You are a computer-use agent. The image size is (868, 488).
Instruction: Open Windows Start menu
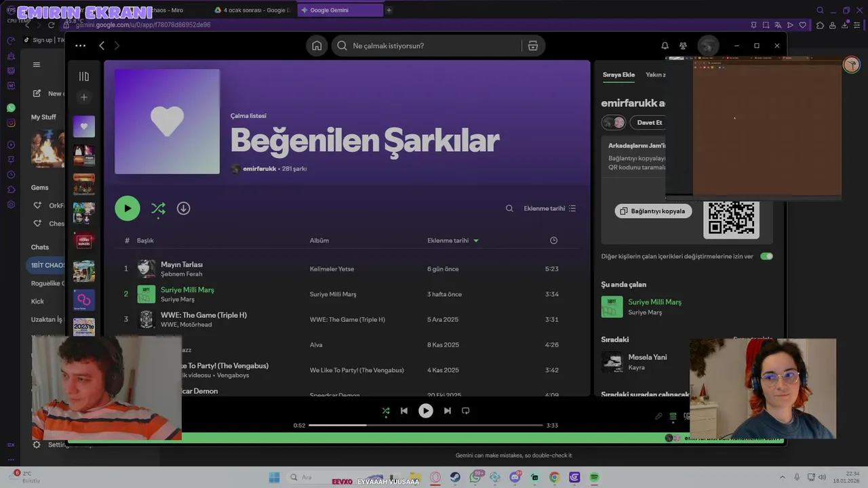[274, 477]
